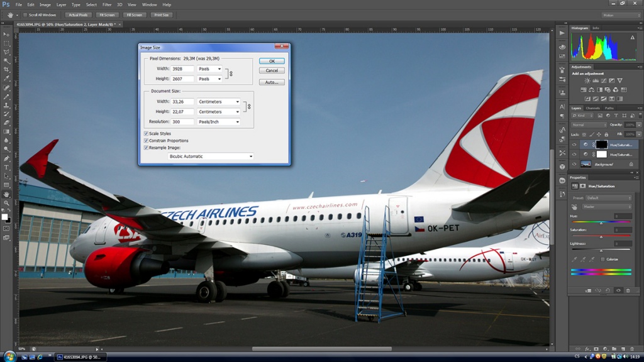
Task: Open document Height Centimeters dropdown
Action: [218, 112]
